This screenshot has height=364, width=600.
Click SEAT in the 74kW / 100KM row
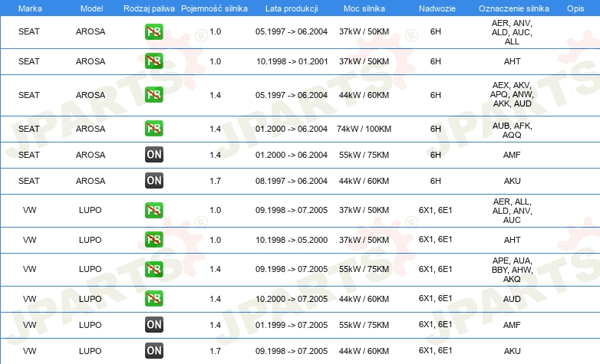(29, 129)
